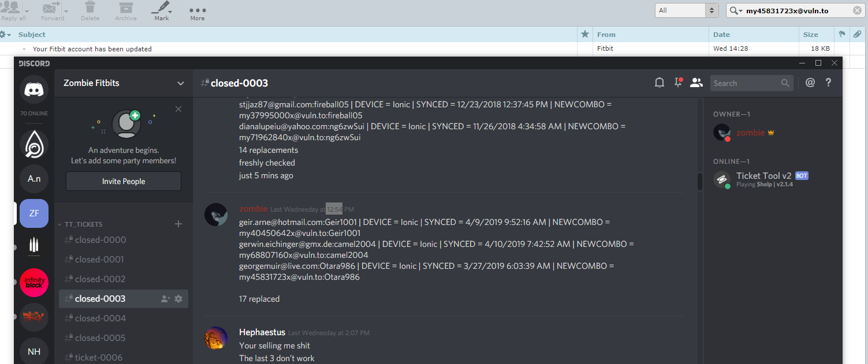
Task: Create channel in TT_TICKETS with plus
Action: coord(178,224)
